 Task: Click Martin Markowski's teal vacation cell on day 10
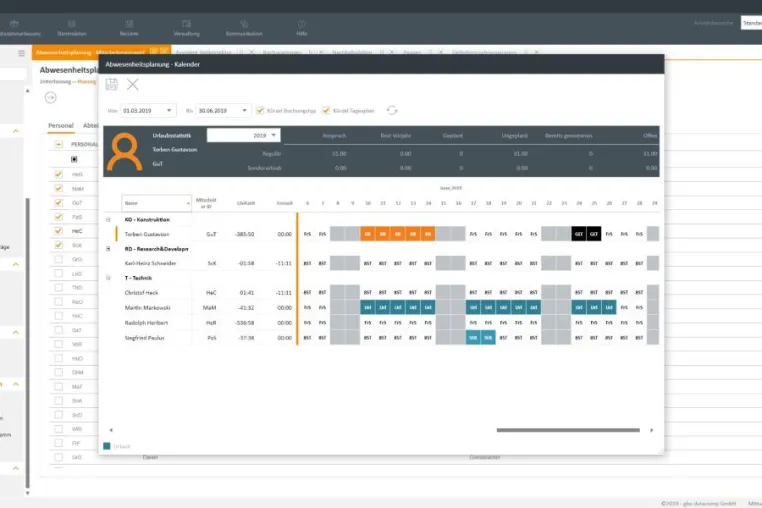(x=367, y=307)
